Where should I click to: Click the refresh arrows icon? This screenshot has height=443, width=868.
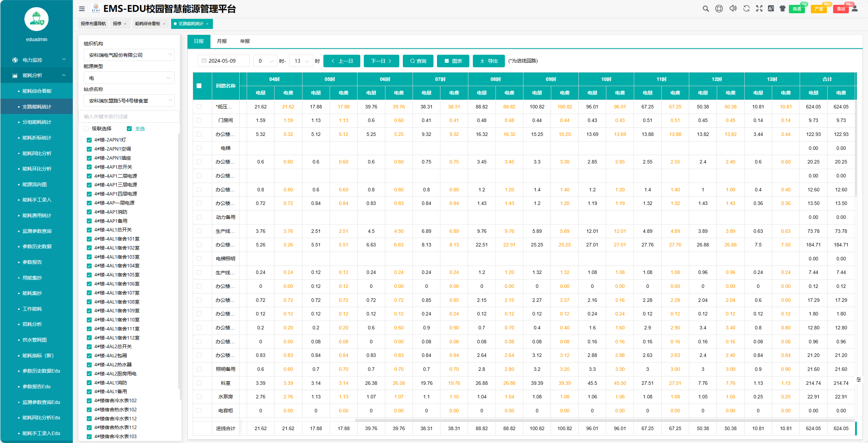(x=746, y=9)
